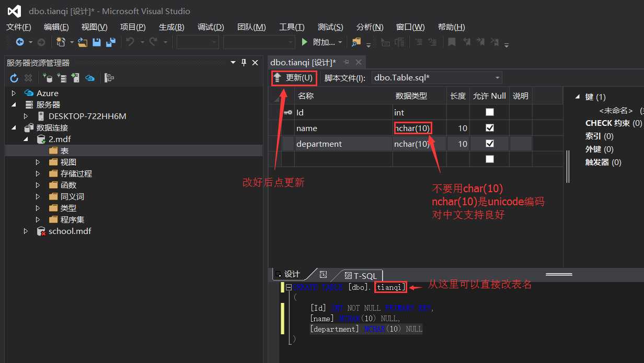644x363 pixels.
Task: Click the New Project toolbar icon
Action: point(61,42)
